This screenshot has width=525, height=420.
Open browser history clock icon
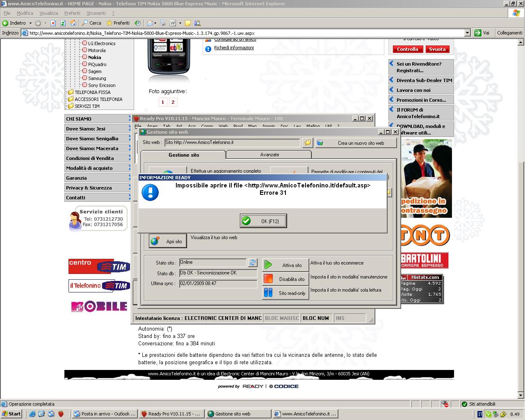tap(137, 23)
